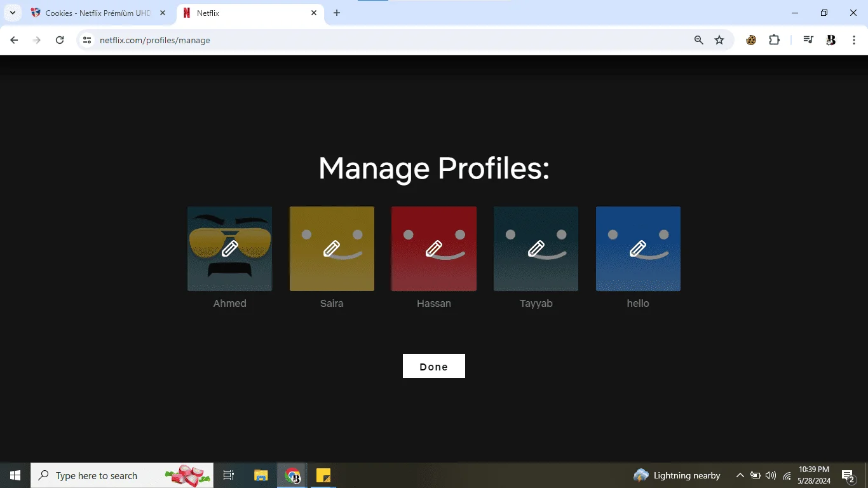Screen dimensions: 868x488
Task: Open the Chrome profile B avatar
Action: (831, 40)
